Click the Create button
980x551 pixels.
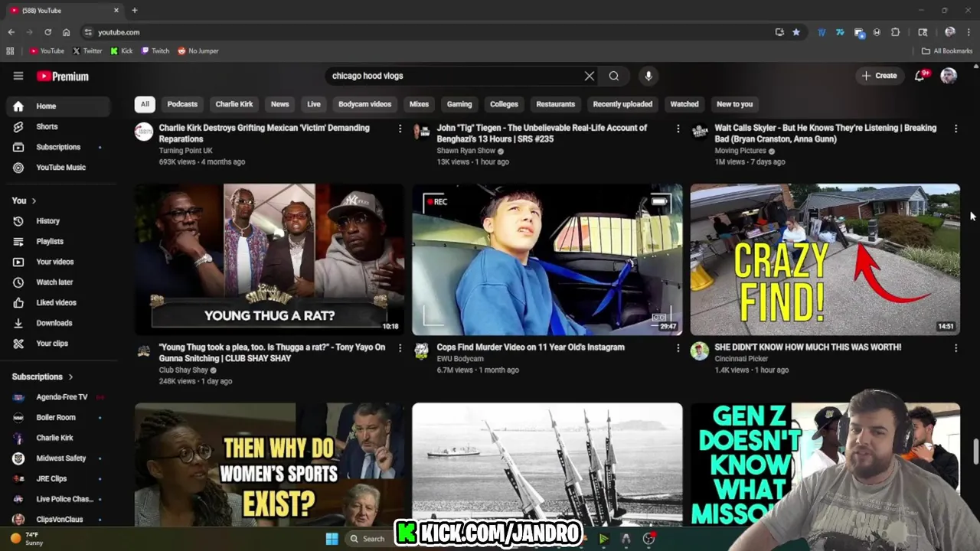[879, 76]
